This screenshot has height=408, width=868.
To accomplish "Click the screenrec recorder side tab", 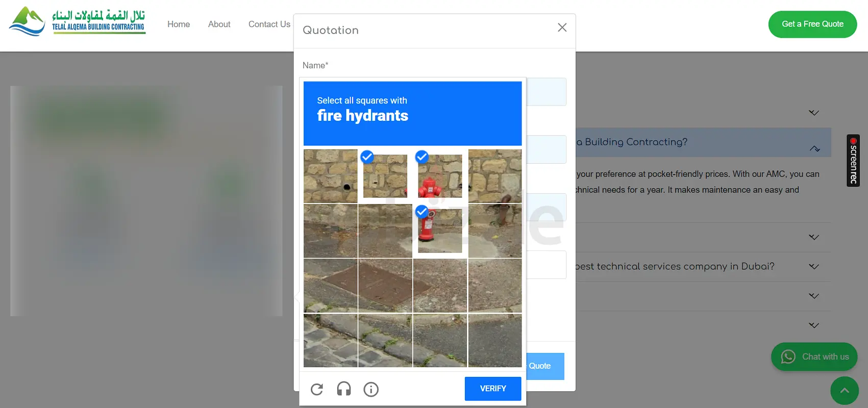I will click(x=853, y=161).
